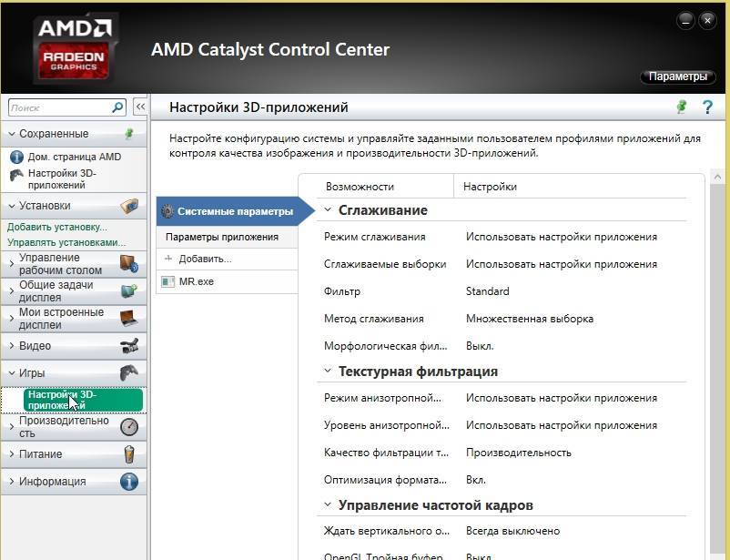Change the Режим анизотропной value

(562, 398)
